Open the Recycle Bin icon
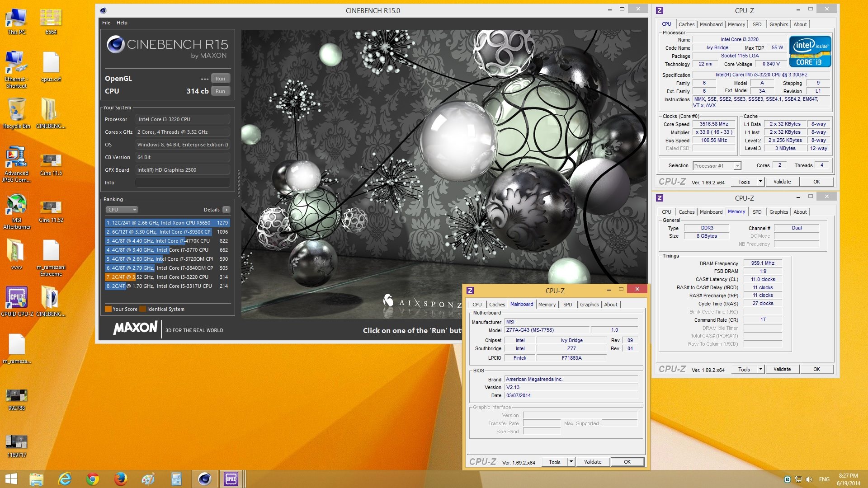The width and height of the screenshot is (868, 488). [x=16, y=113]
